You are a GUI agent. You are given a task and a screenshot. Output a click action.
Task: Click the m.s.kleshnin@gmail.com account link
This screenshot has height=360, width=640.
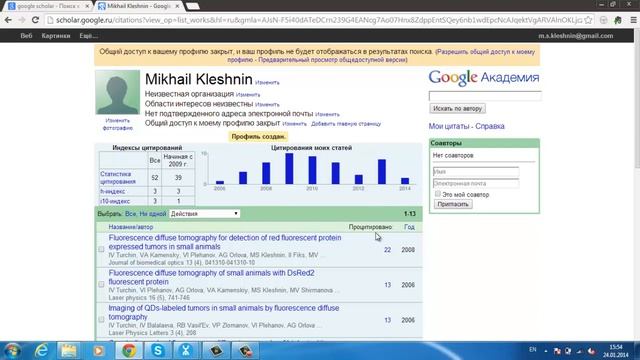pyautogui.click(x=576, y=36)
